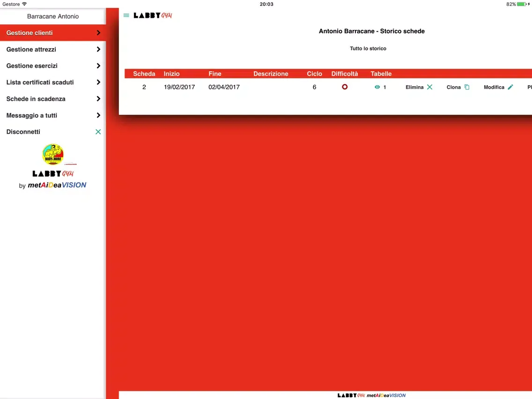Open Messaggio a tutti menu item

[53, 115]
